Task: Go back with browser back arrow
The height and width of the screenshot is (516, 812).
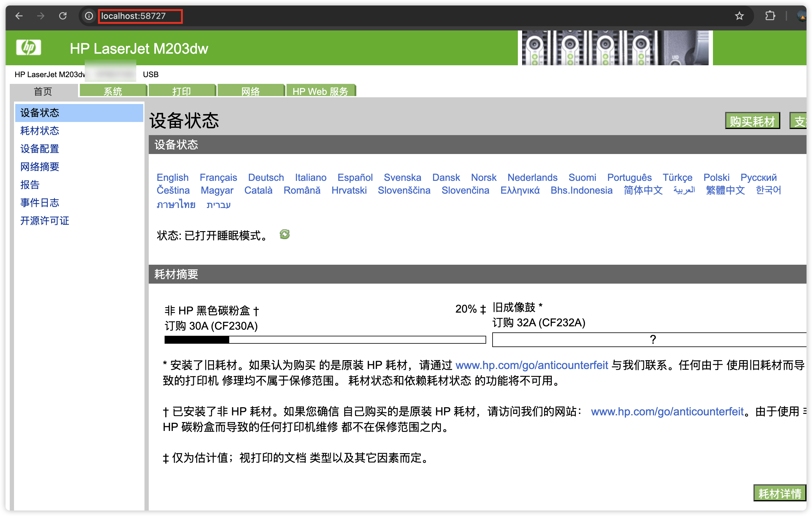Action: click(x=19, y=16)
